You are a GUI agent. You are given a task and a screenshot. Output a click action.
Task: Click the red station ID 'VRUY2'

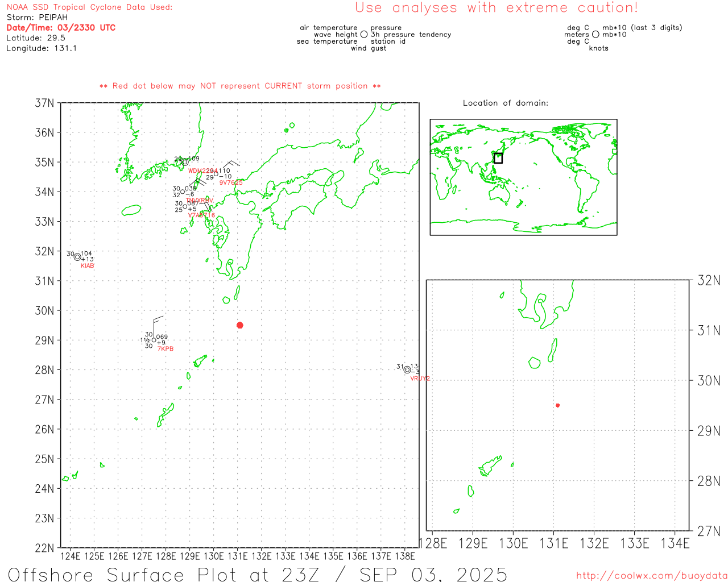pos(420,379)
